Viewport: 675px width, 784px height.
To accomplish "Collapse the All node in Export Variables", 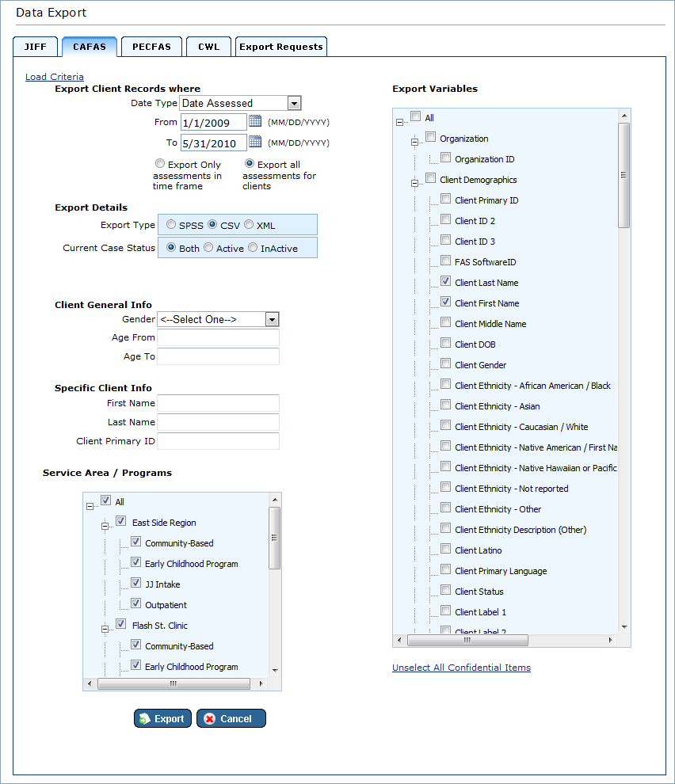I will [x=399, y=122].
